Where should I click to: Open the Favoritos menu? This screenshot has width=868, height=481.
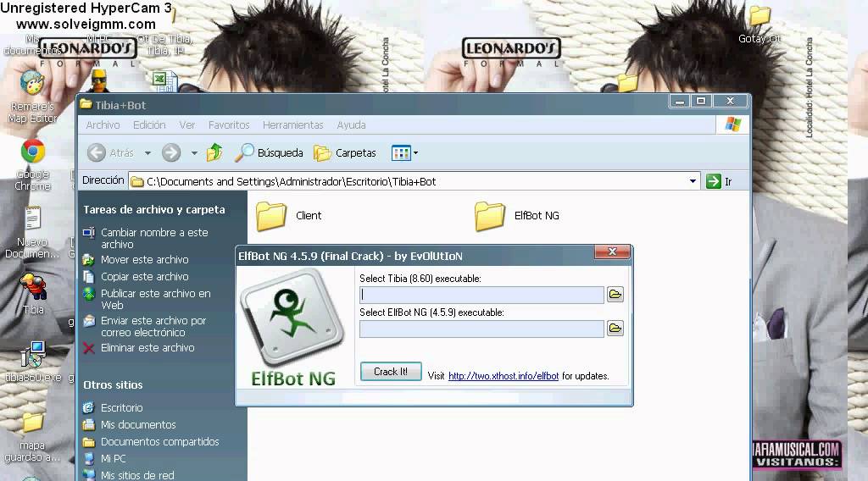tap(229, 125)
